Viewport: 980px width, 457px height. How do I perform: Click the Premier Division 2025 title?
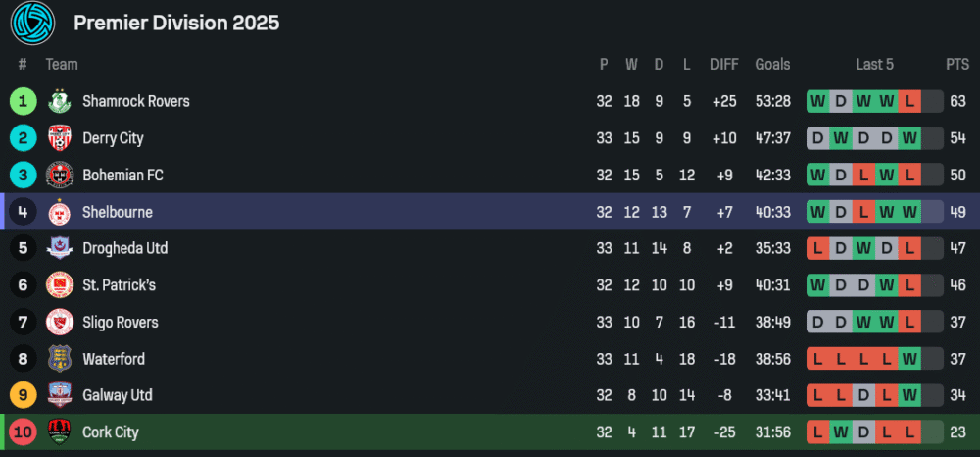(176, 23)
